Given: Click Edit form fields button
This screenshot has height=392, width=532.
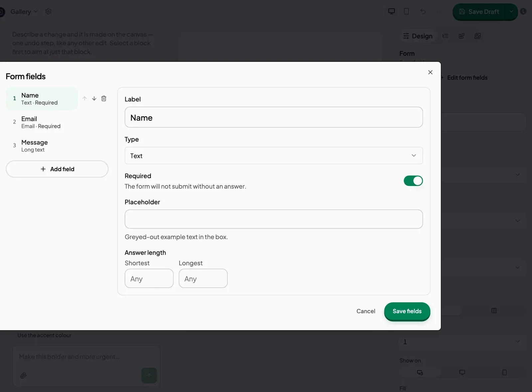Looking at the screenshot, I should click(x=464, y=78).
